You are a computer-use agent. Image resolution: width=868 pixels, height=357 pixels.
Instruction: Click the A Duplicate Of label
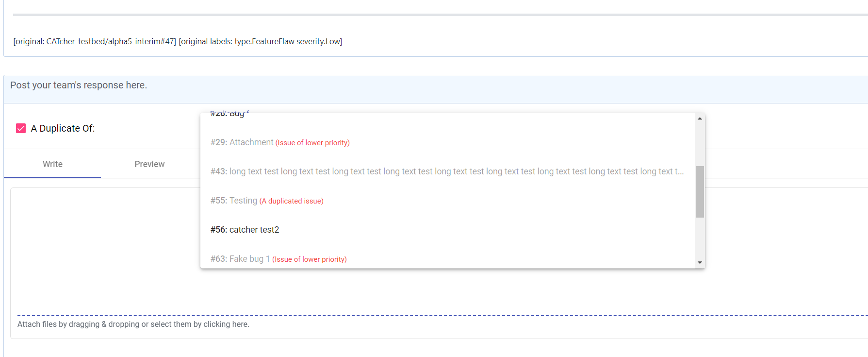click(x=63, y=128)
